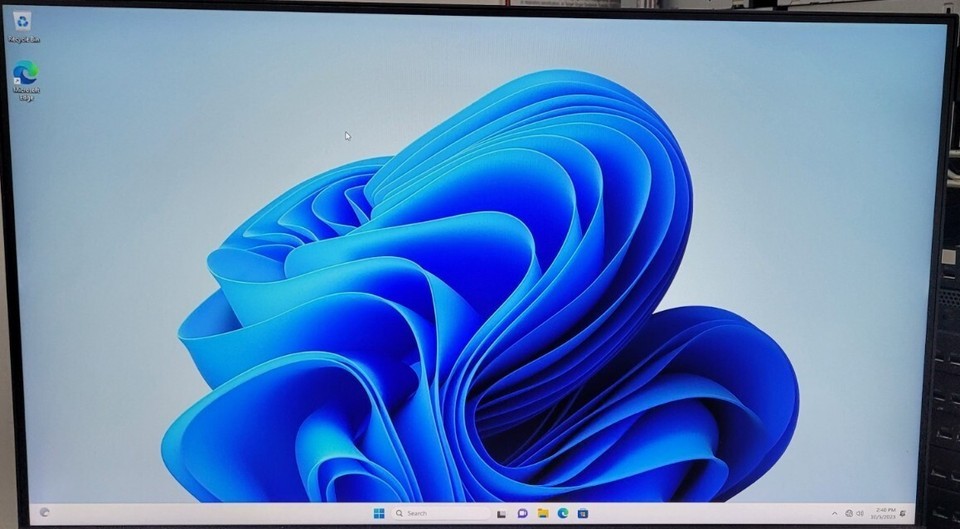The image size is (960, 529).
Task: Open File Explorer from the taskbar
Action: [542, 513]
